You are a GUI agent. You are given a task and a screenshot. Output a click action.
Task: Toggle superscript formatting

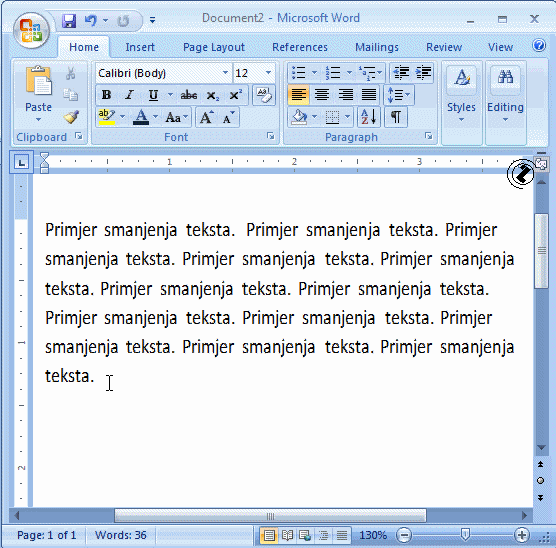(x=235, y=95)
